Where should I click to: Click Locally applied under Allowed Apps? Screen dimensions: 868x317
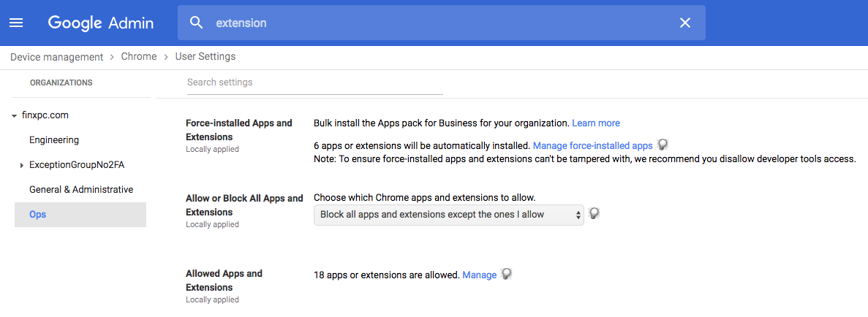click(x=213, y=300)
